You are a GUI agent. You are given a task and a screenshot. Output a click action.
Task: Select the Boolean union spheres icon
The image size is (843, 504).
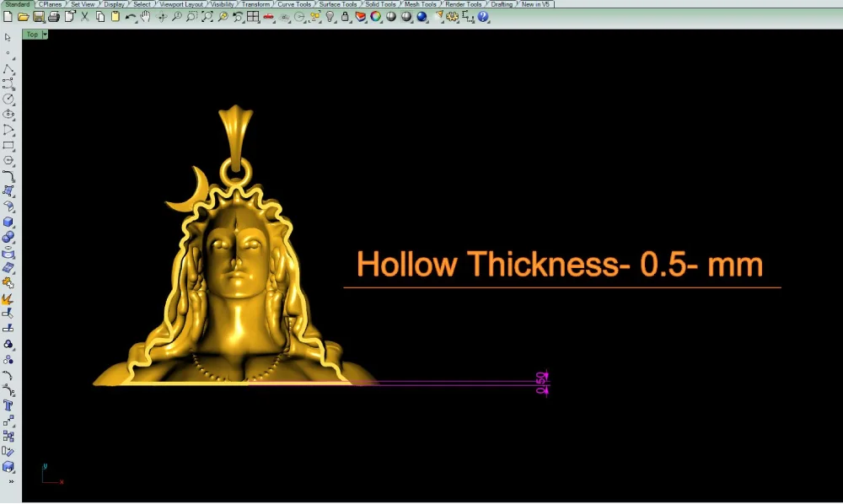[x=8, y=237]
